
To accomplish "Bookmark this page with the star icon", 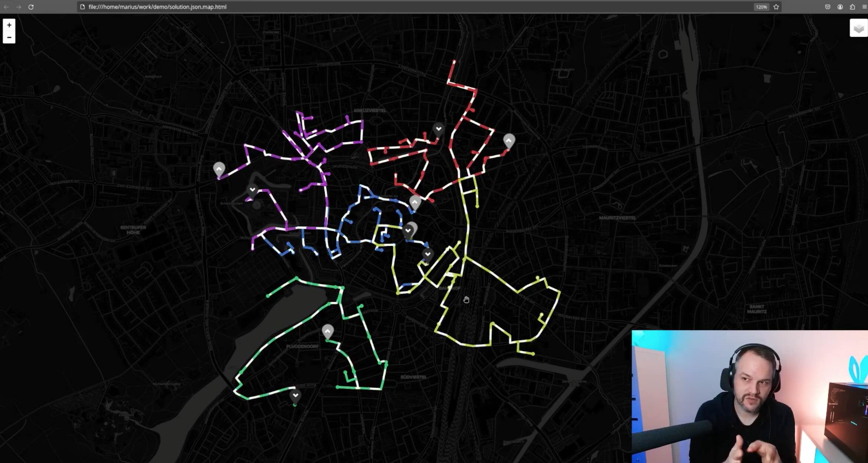I will click(776, 7).
